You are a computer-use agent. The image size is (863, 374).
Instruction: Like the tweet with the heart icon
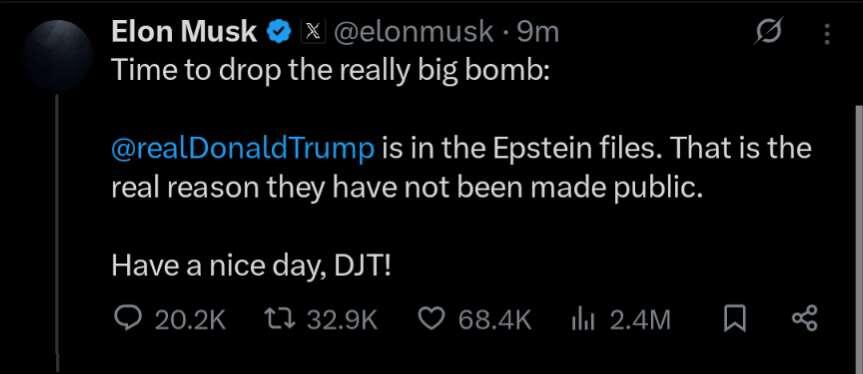tap(432, 320)
